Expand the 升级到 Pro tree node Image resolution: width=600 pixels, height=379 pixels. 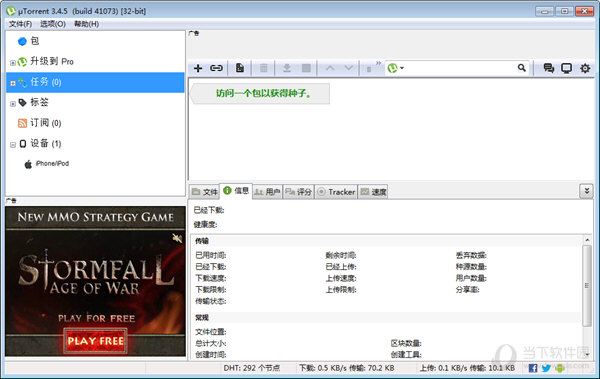coord(13,63)
